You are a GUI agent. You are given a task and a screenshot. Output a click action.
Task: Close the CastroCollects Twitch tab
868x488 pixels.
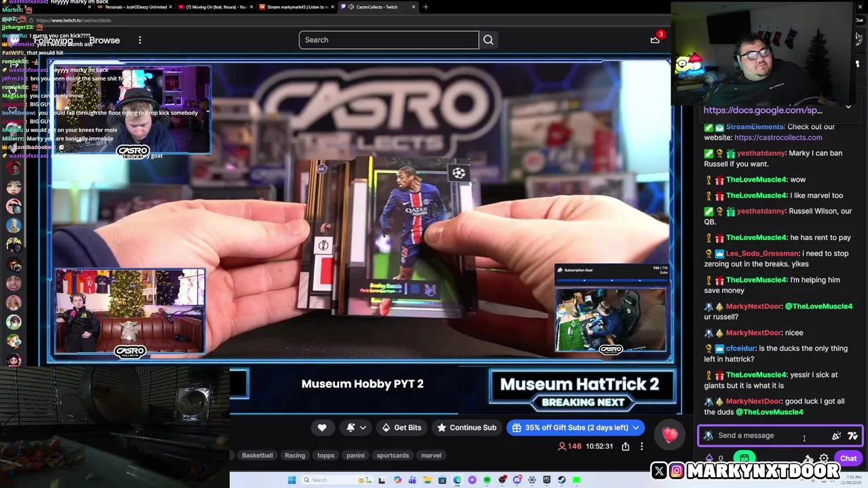(x=414, y=7)
